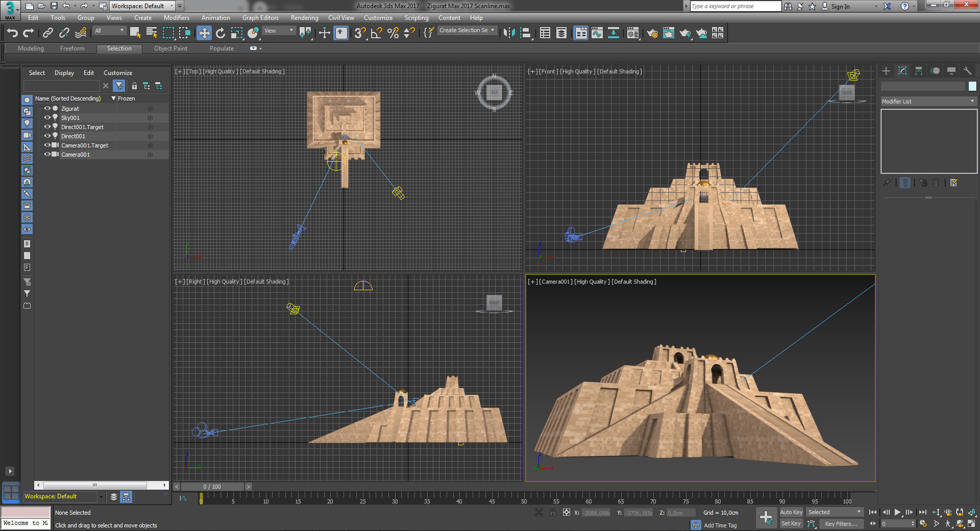The image size is (980, 531).
Task: Switch to the Freeform ribbon tab
Action: [x=72, y=48]
